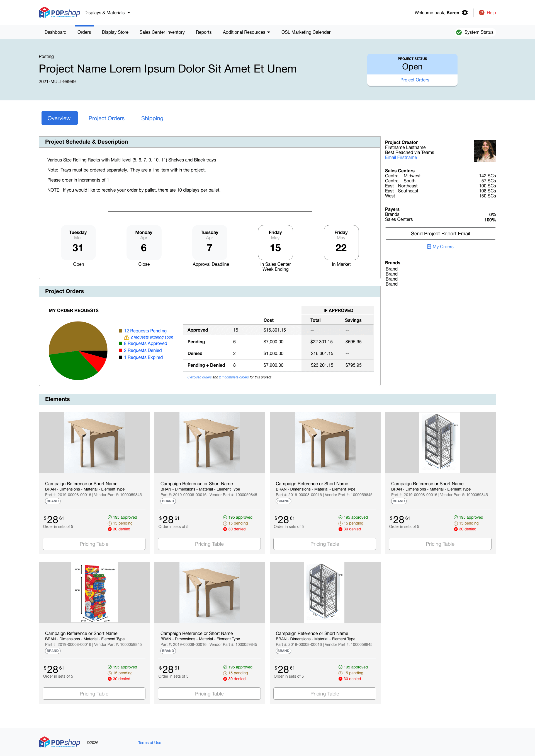Click Send Project Report Email button
Viewport: 535px width, 756px height.
tap(440, 233)
